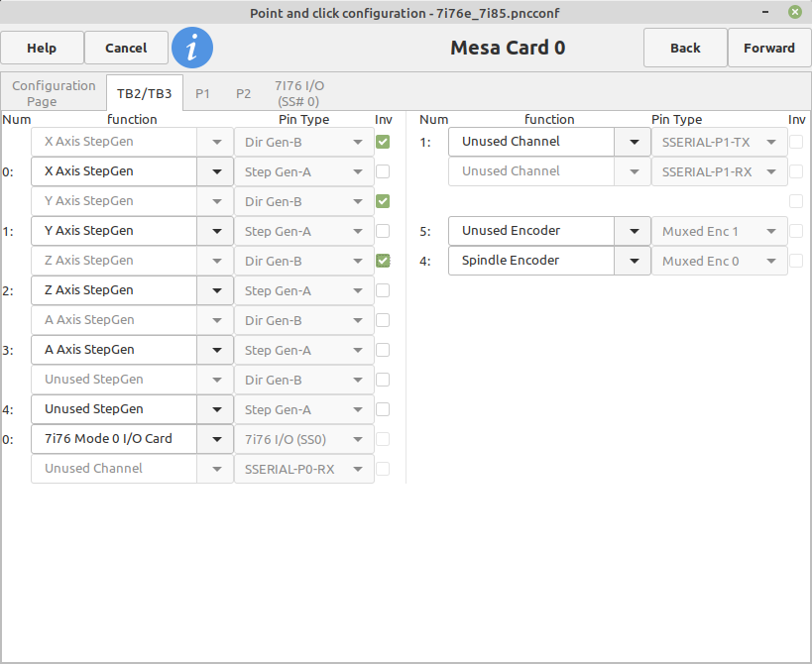Enable Inv for Z Axis Step Gen-A
Image resolution: width=812 pixels, height=664 pixels.
(383, 290)
